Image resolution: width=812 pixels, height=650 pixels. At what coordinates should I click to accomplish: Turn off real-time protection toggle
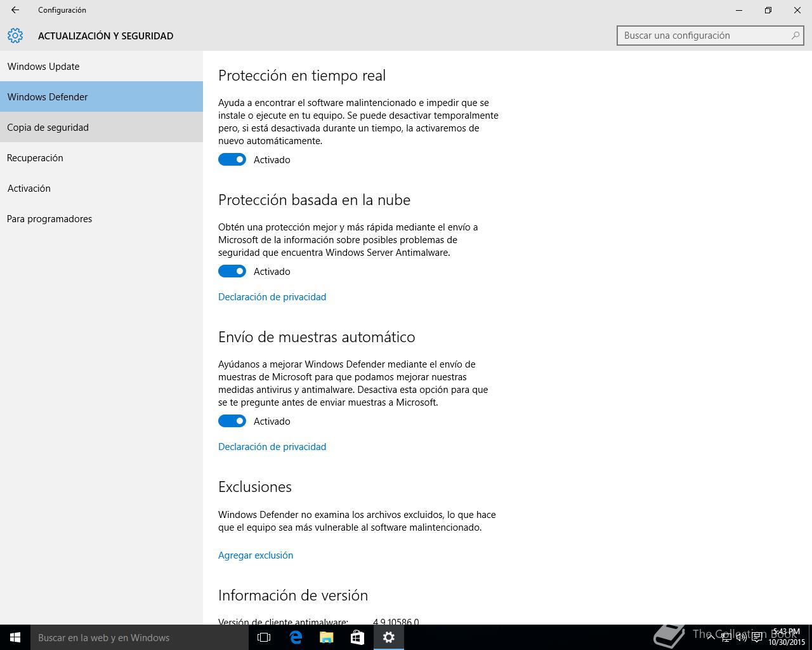[232, 159]
